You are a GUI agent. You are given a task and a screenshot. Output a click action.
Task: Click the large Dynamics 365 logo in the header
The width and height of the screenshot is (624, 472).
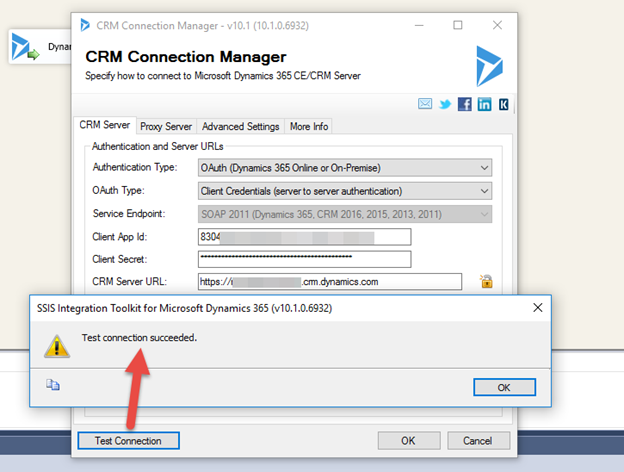pos(489,66)
